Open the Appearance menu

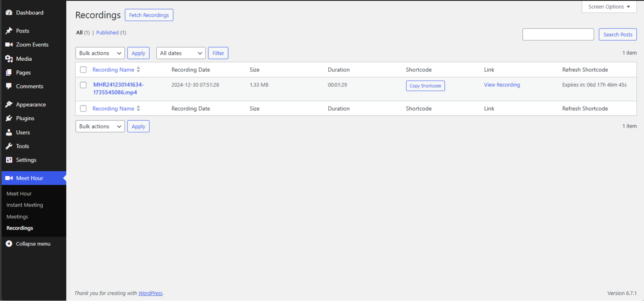pos(31,105)
